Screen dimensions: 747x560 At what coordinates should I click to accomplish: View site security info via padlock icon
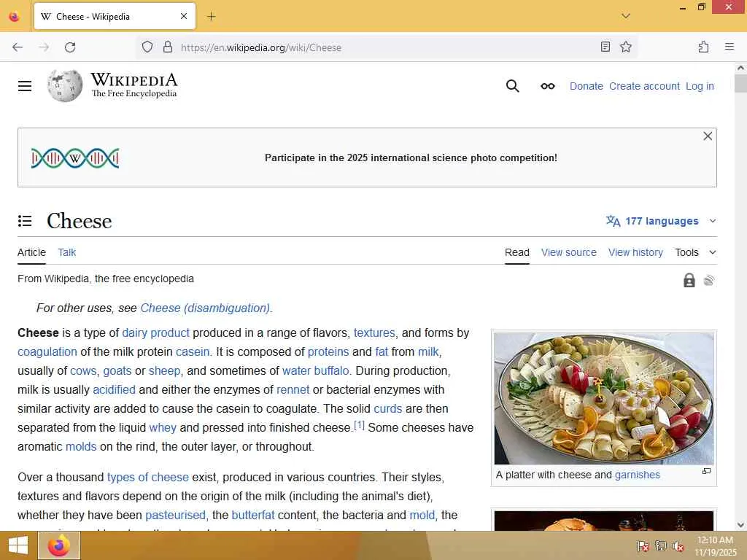click(x=168, y=47)
